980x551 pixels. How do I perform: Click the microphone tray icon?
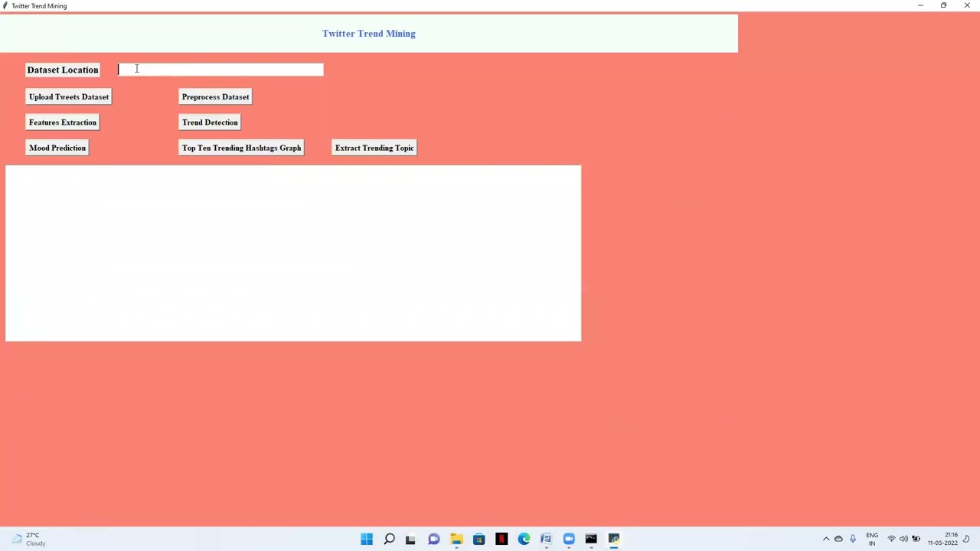(853, 539)
